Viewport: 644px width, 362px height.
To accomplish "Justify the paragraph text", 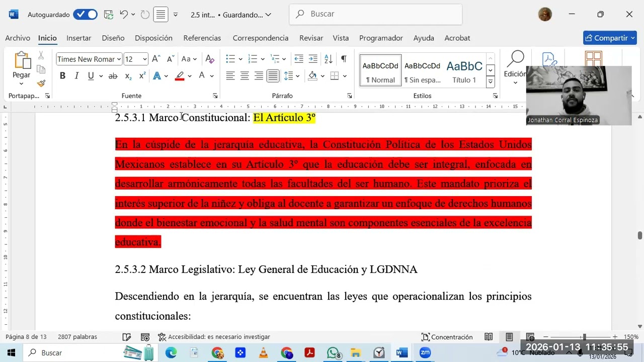I will (x=273, y=76).
